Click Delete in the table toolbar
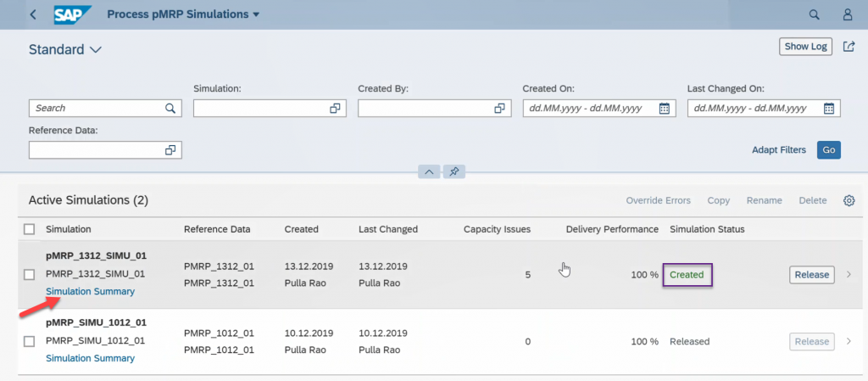Screen dimensions: 868x381 click(x=813, y=200)
